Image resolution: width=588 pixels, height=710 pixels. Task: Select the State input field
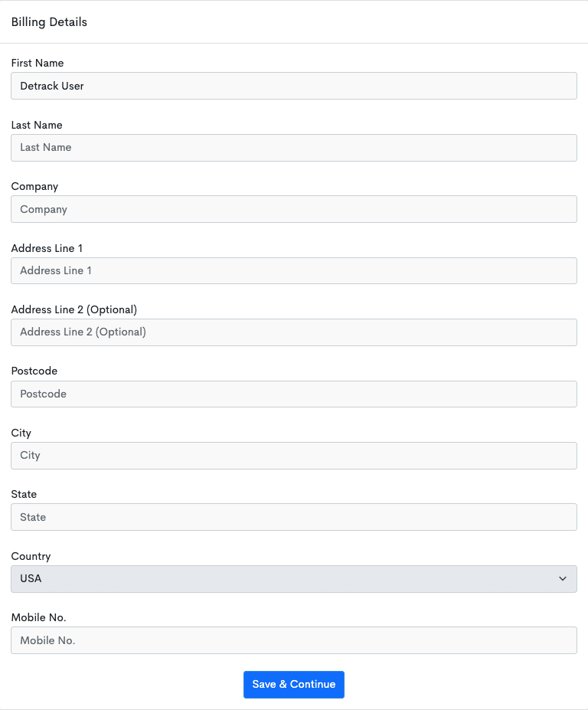tap(294, 517)
